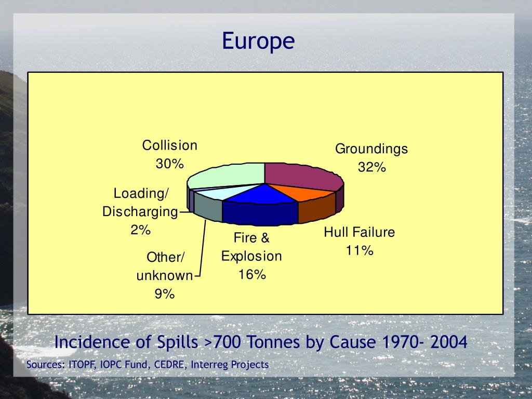The height and width of the screenshot is (399, 532).
Task: Click the 'Collision 30%' label
Action: [170, 154]
